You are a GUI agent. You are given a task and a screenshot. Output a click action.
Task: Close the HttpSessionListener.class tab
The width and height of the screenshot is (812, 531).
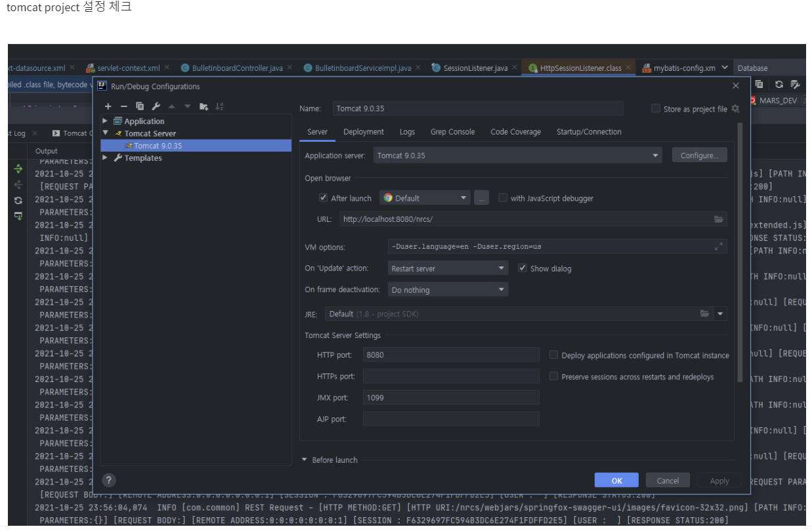click(628, 67)
